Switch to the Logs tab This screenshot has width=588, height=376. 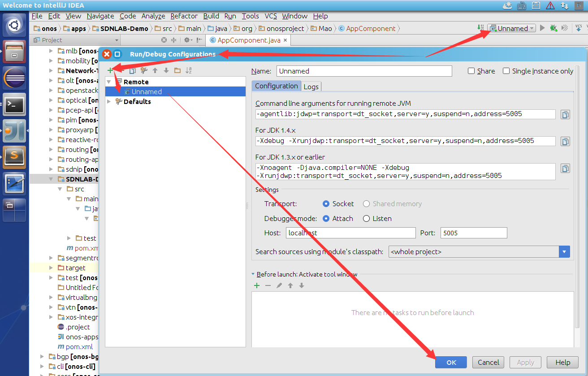point(311,86)
